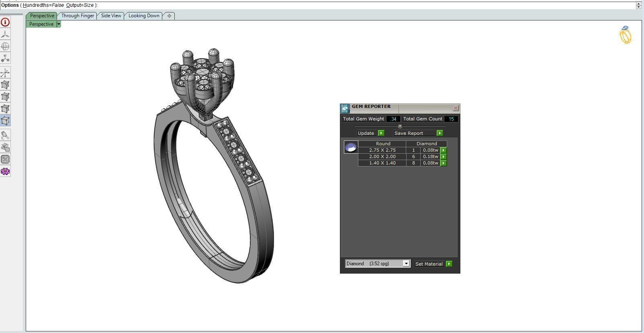Click the Set Material button label
Screen dimensions: 644x333
(429, 264)
